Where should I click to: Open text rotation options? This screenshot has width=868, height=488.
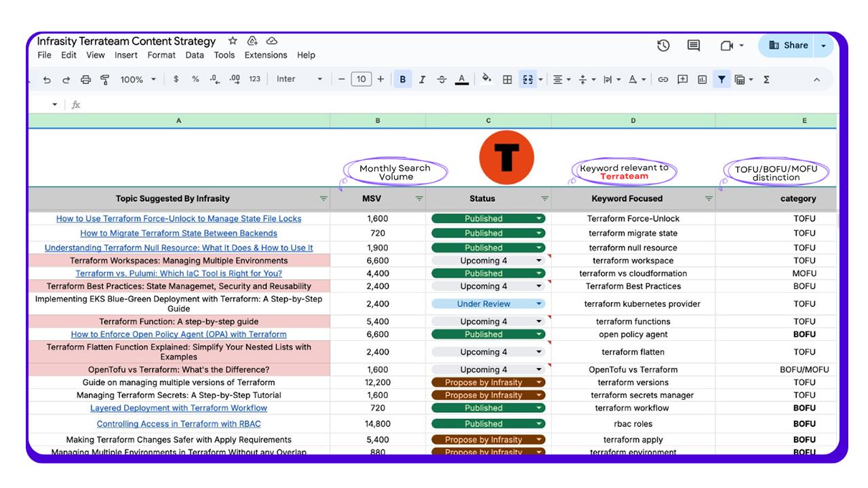(636, 79)
